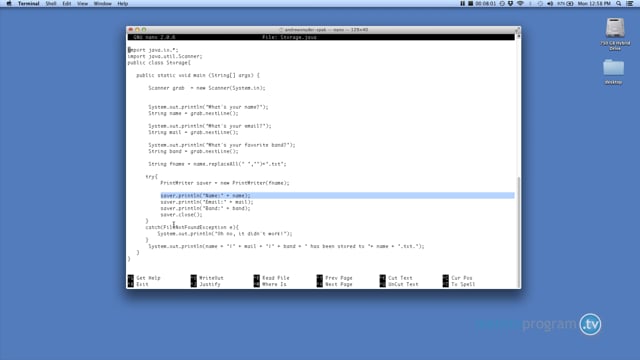
Task: Open the View menu
Action: click(x=82, y=4)
